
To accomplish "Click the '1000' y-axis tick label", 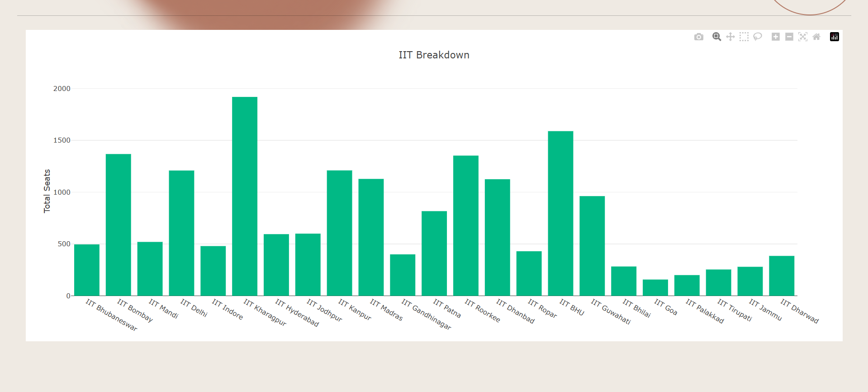I will (62, 192).
